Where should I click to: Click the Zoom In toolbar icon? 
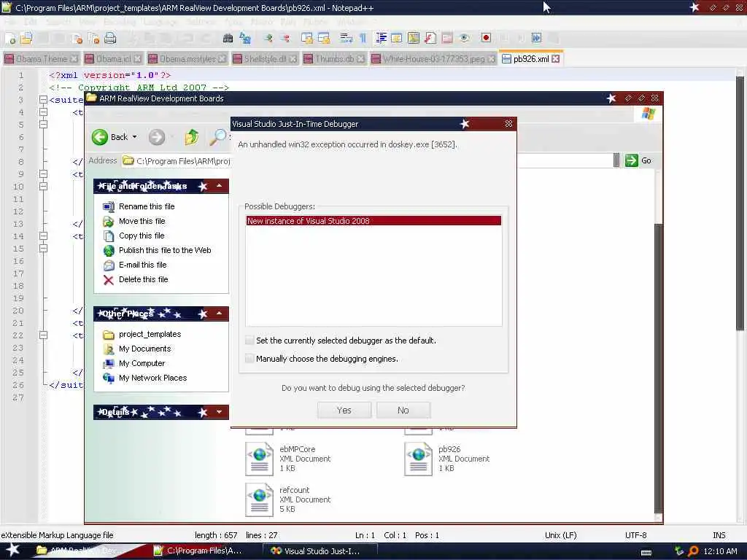(268, 39)
